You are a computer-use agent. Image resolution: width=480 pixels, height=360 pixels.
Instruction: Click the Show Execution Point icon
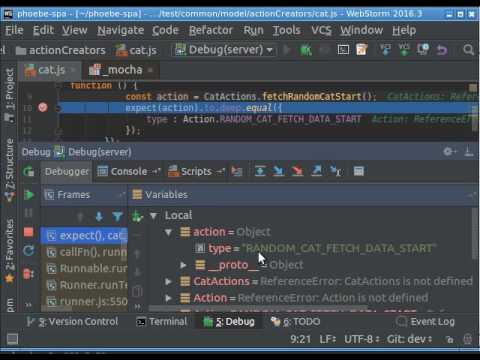point(237,171)
